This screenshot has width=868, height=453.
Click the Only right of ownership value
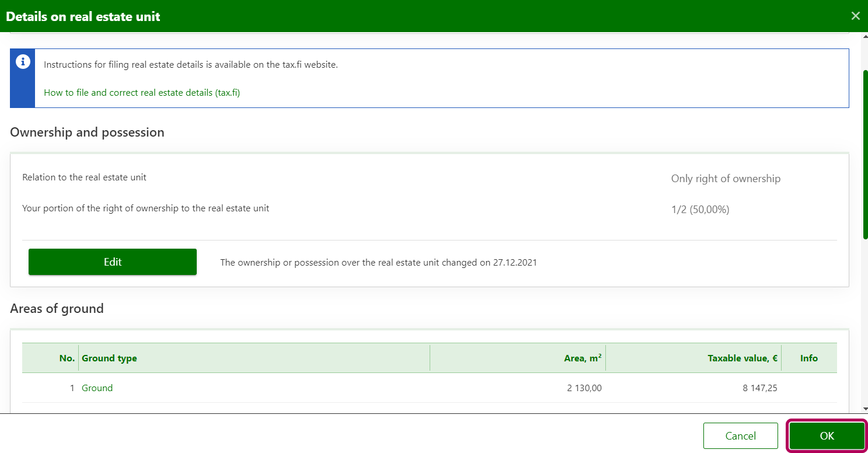tap(726, 179)
